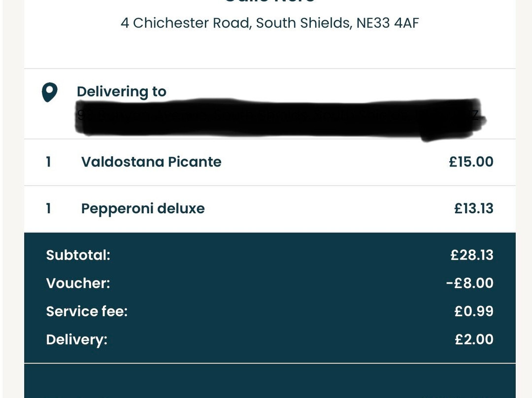Click the Delivery label in totals
The image size is (532, 398).
coord(76,339)
